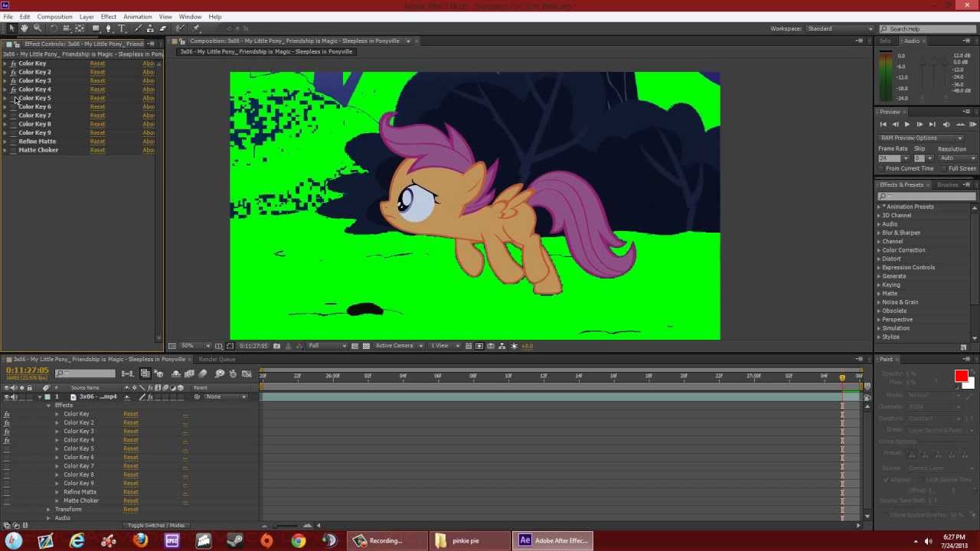The width and height of the screenshot is (980, 551).
Task: Select the Puppet Pin tool
Action: (x=197, y=28)
